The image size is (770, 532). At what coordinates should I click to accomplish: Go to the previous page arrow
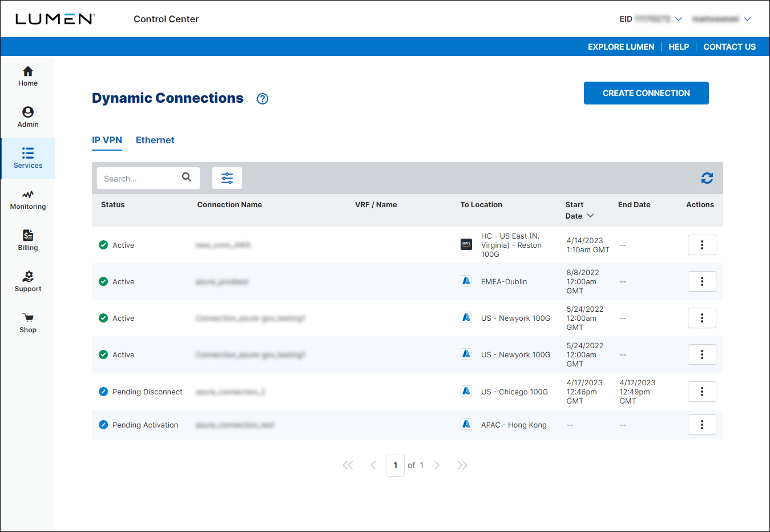373,465
